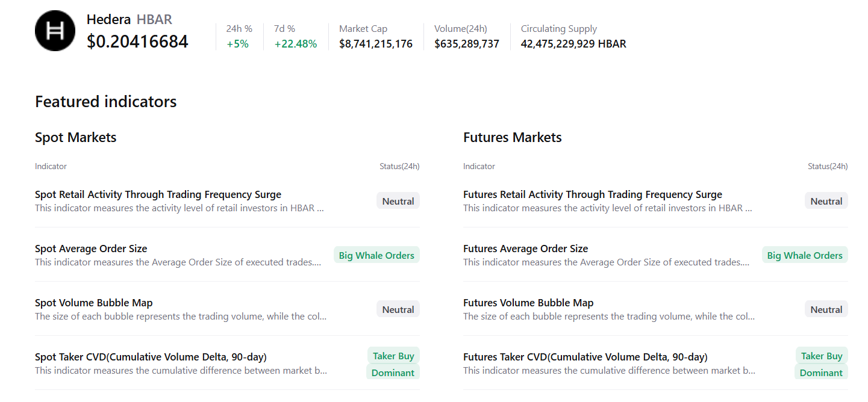Click the HBAR price $0.20416684

click(137, 42)
